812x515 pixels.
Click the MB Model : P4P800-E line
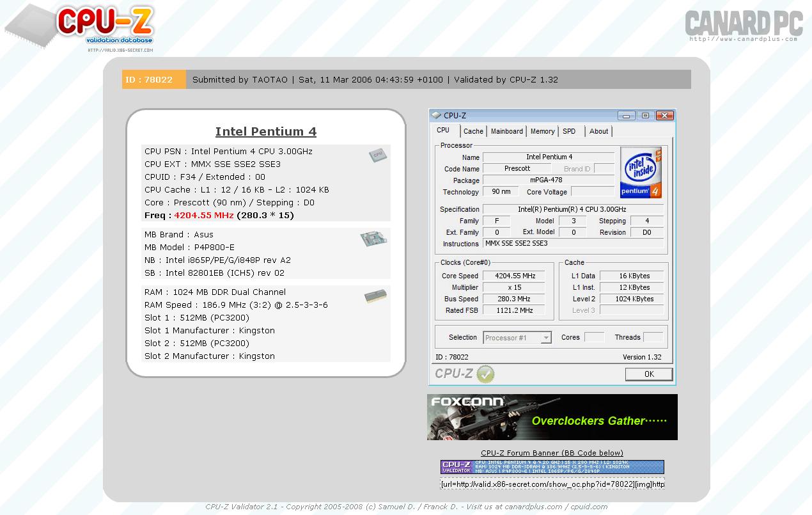click(x=189, y=248)
